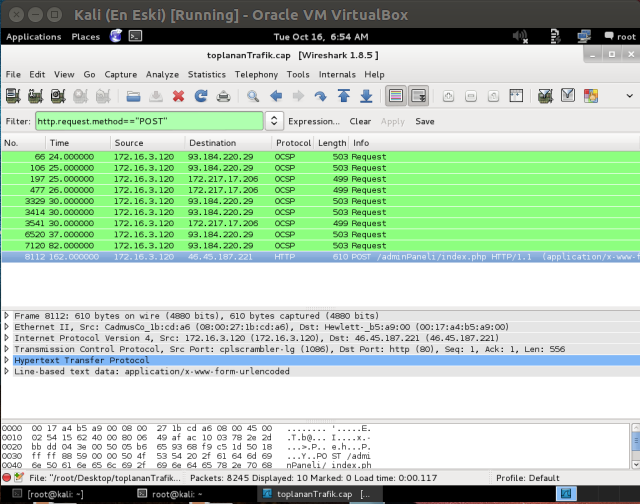This screenshot has width=640, height=504.
Task: Open Telephony menu
Action: point(256,74)
